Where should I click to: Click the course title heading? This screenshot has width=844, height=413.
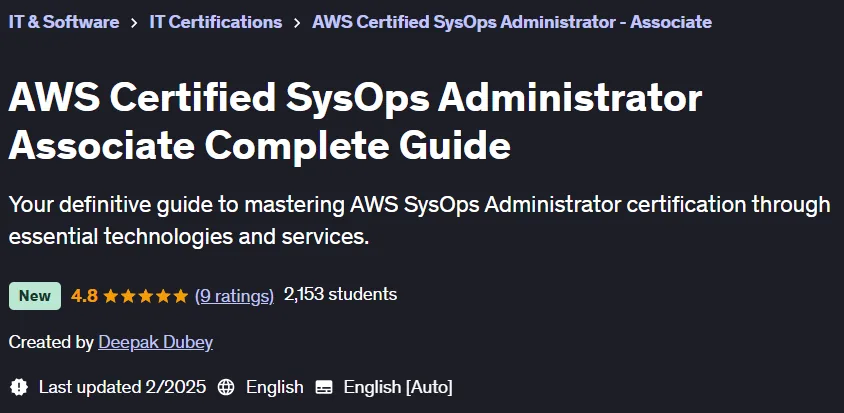355,121
